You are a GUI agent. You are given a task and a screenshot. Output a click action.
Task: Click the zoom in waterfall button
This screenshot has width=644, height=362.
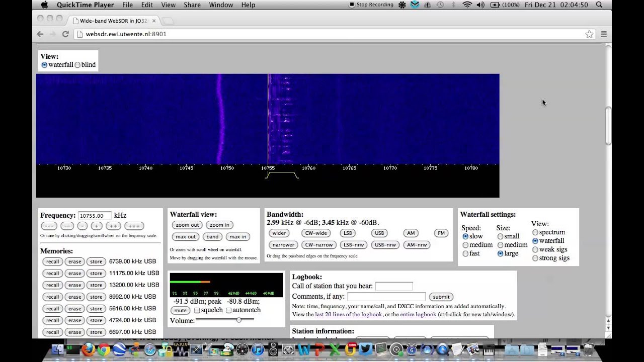tap(219, 225)
